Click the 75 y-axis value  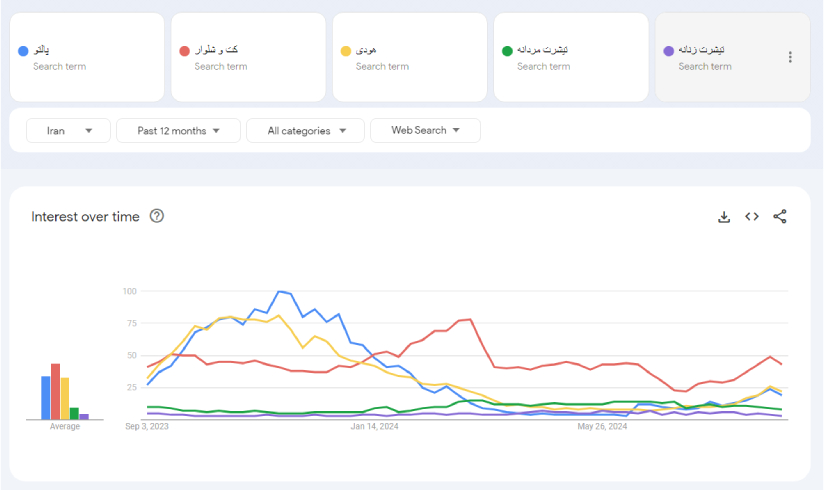click(132, 323)
